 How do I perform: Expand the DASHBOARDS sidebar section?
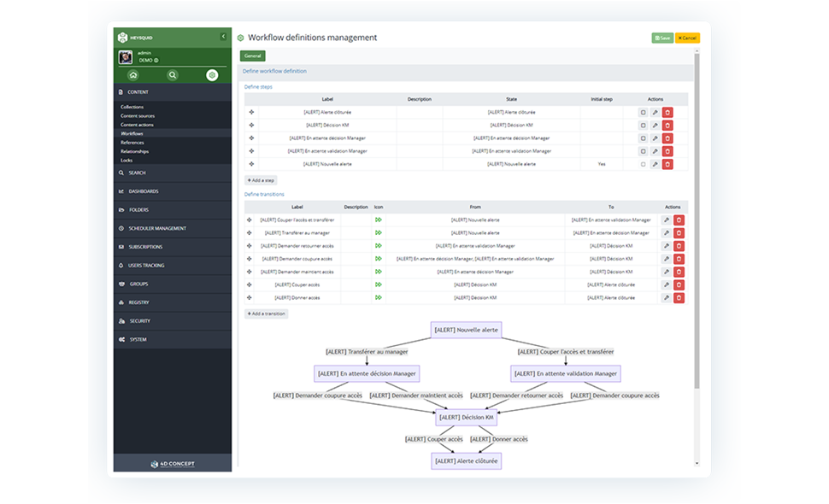pyautogui.click(x=173, y=191)
